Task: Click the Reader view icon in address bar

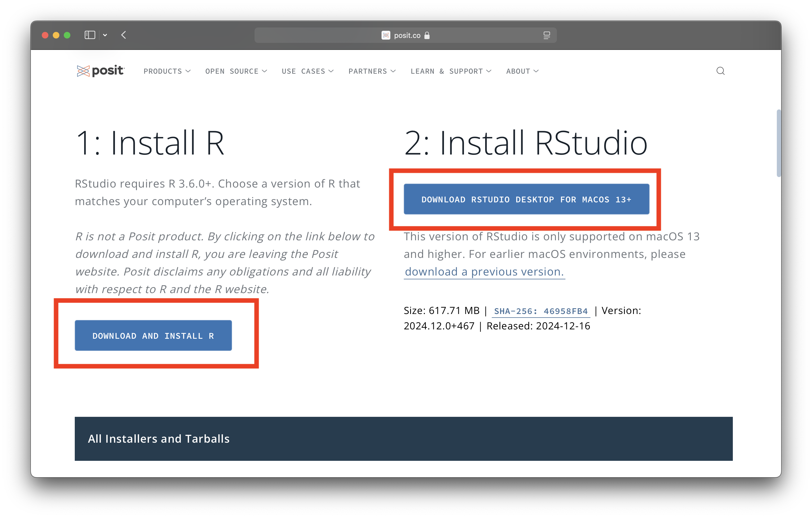Action: (547, 35)
